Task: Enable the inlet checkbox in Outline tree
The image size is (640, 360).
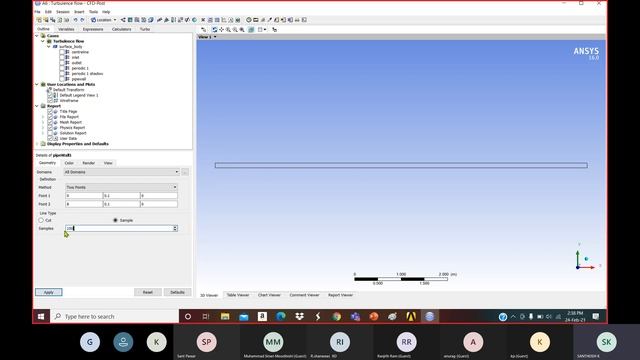Action: 62,58
